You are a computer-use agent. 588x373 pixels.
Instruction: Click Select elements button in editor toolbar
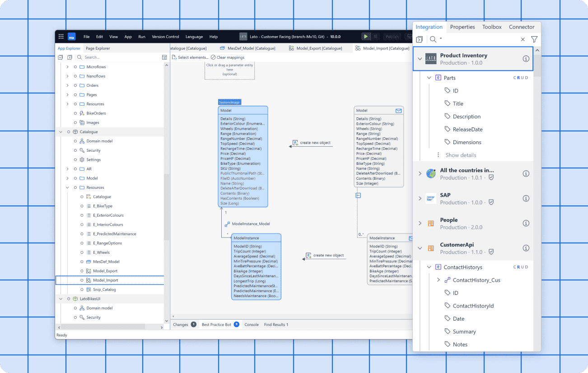190,57
